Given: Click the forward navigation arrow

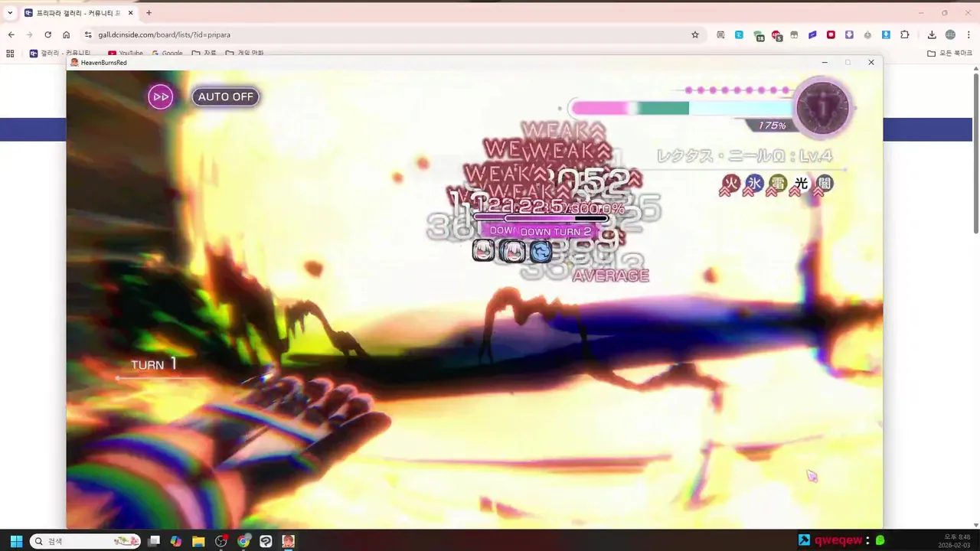Looking at the screenshot, I should coord(30,34).
